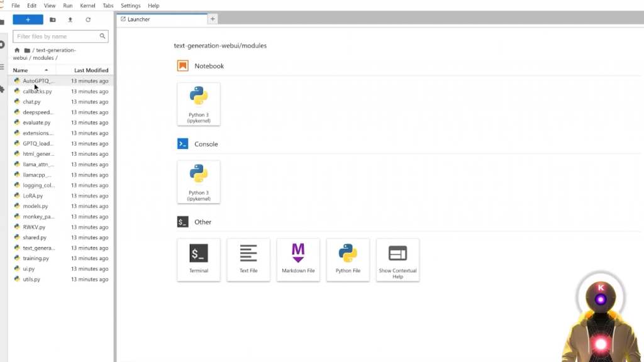Open text-generation-webui breadcrumb link

pyautogui.click(x=45, y=54)
